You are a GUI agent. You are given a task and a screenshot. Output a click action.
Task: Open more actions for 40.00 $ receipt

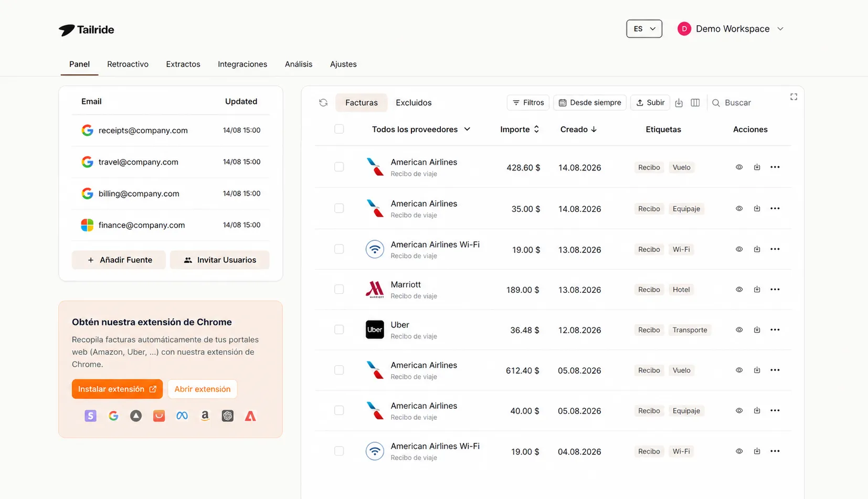click(775, 410)
